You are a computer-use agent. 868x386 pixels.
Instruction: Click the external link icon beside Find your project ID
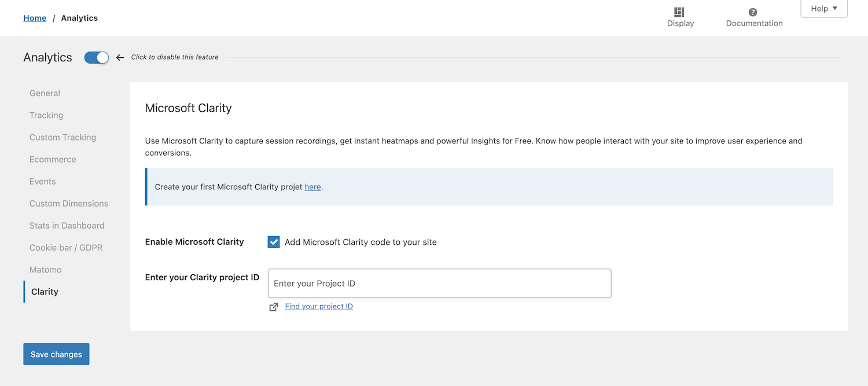click(x=274, y=307)
